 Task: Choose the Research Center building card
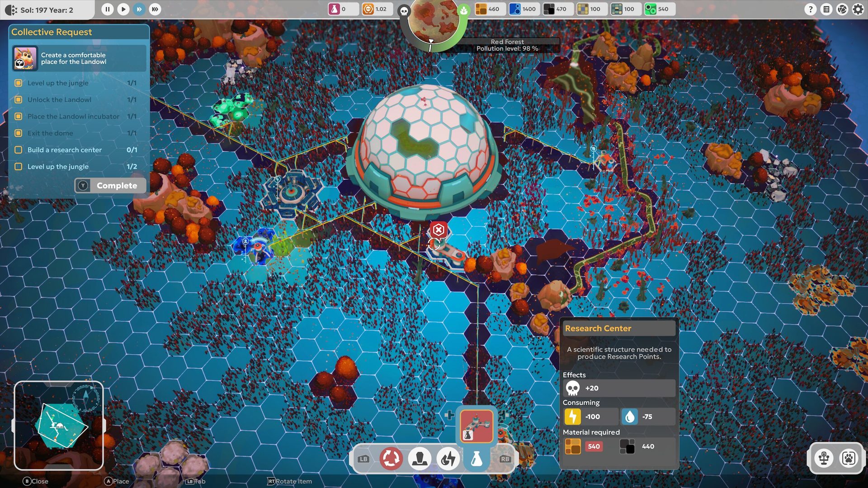pyautogui.click(x=476, y=426)
